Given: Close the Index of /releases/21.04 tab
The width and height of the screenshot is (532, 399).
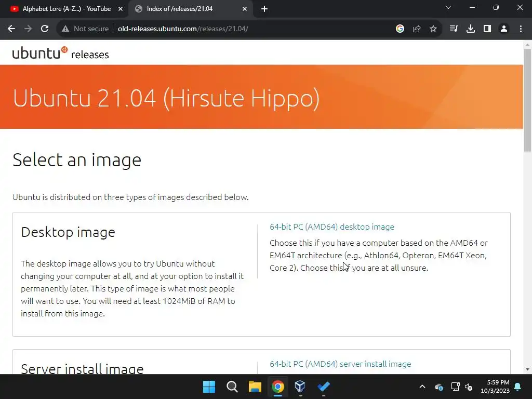Looking at the screenshot, I should 245,9.
